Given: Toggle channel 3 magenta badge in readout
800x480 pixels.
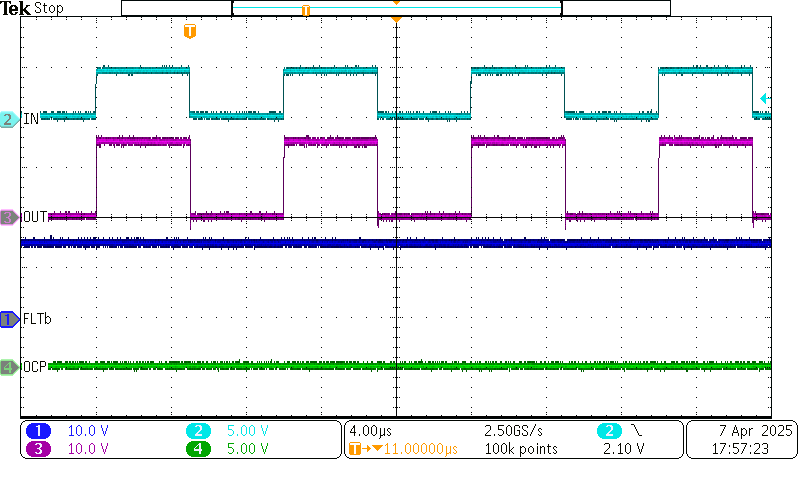Looking at the screenshot, I should (38, 449).
